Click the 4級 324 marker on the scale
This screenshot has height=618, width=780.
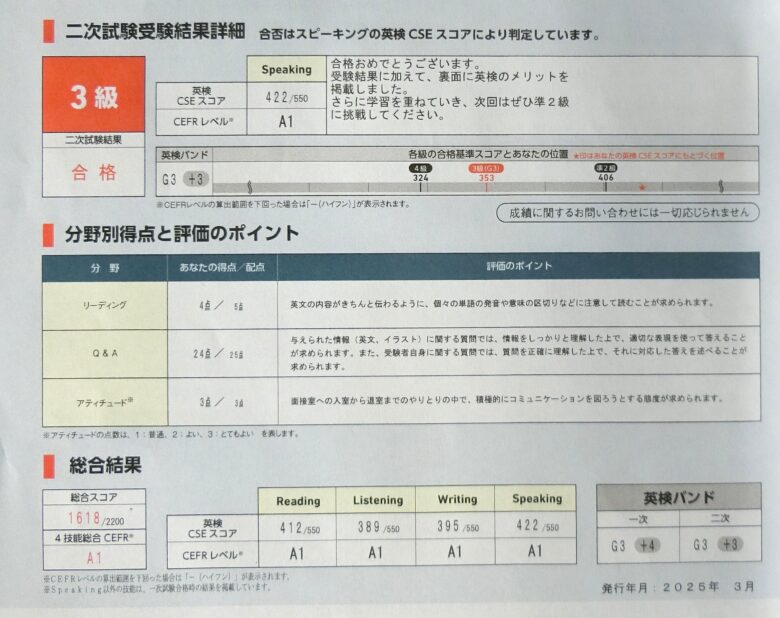point(421,173)
